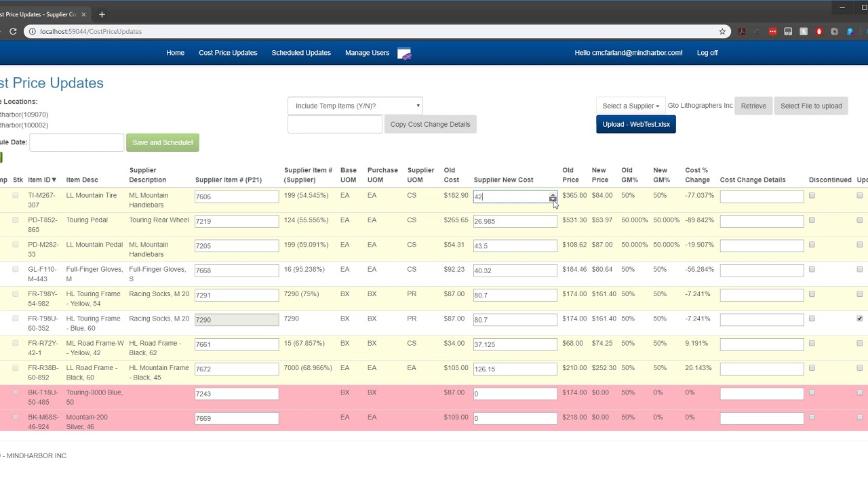
Task: Open Manage Users nav item
Action: pyautogui.click(x=367, y=53)
